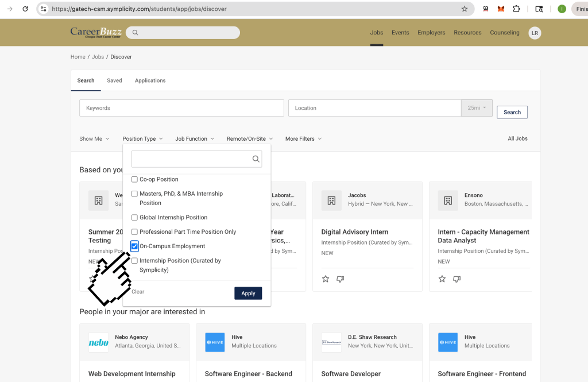Apply the Position Type filter
The width and height of the screenshot is (588, 382).
point(248,294)
